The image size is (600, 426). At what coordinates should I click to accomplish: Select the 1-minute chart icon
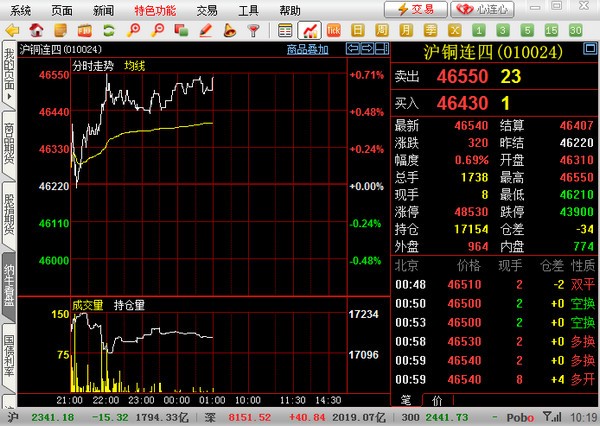479,30
